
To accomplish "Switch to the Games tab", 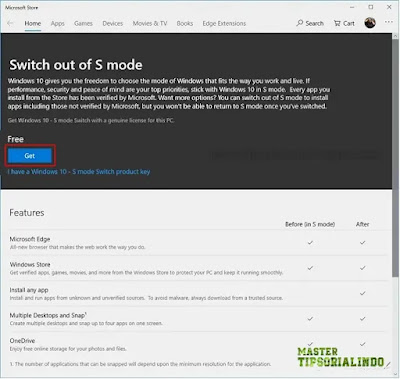I will [x=83, y=23].
